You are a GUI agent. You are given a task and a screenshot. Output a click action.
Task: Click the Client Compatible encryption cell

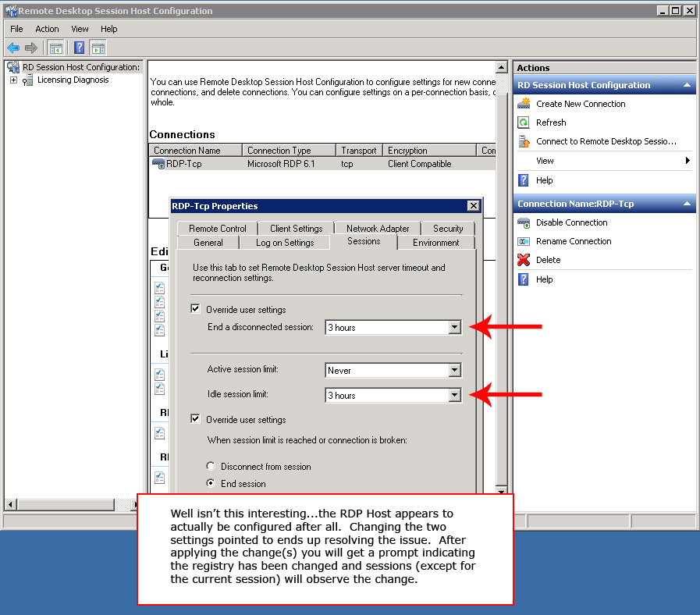coord(419,164)
